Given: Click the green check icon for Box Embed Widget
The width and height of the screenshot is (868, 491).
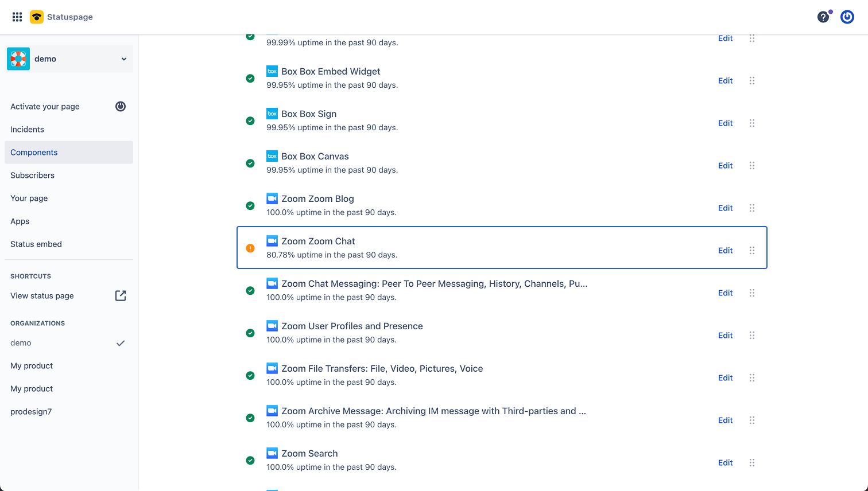Looking at the screenshot, I should [250, 79].
